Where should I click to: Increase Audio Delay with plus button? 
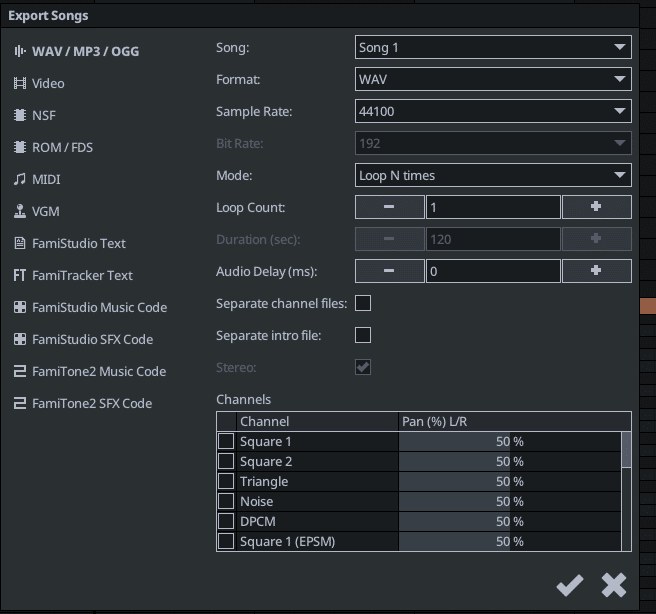(597, 271)
